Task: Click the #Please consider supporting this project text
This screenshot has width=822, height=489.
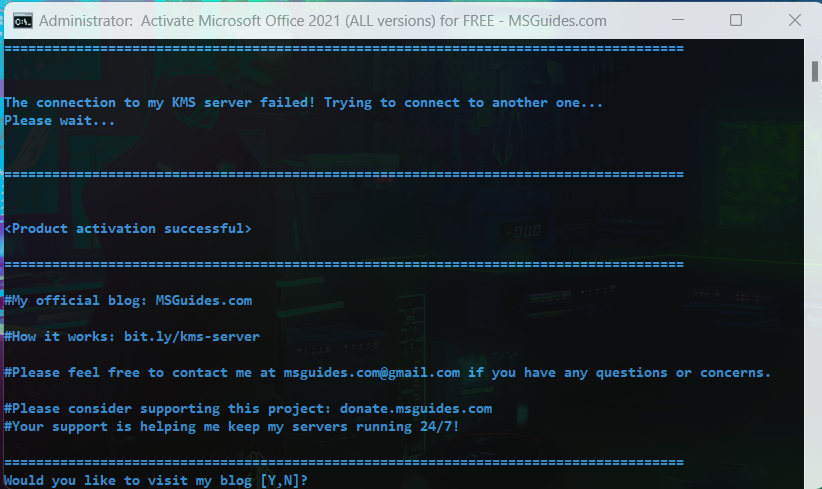Action: [168, 408]
